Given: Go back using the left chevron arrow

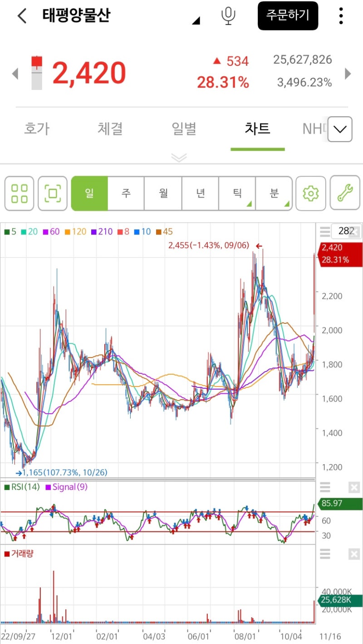Looking at the screenshot, I should tap(22, 16).
